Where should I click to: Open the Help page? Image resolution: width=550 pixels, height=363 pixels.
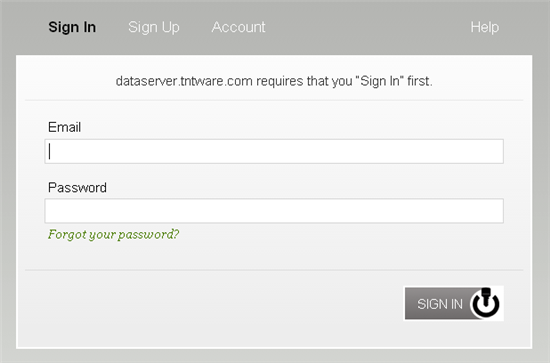pyautogui.click(x=485, y=27)
